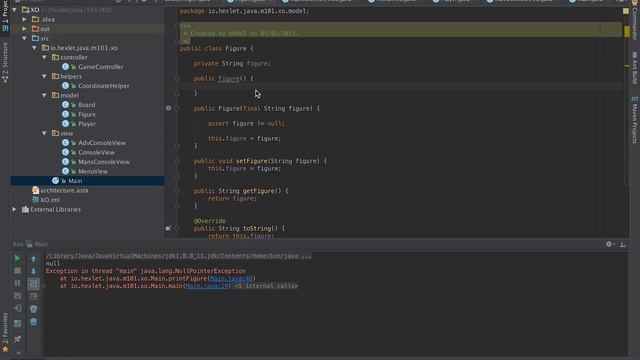Click override gutter icon beside toString()
Viewport: 640px width, 360px height.
(168, 229)
